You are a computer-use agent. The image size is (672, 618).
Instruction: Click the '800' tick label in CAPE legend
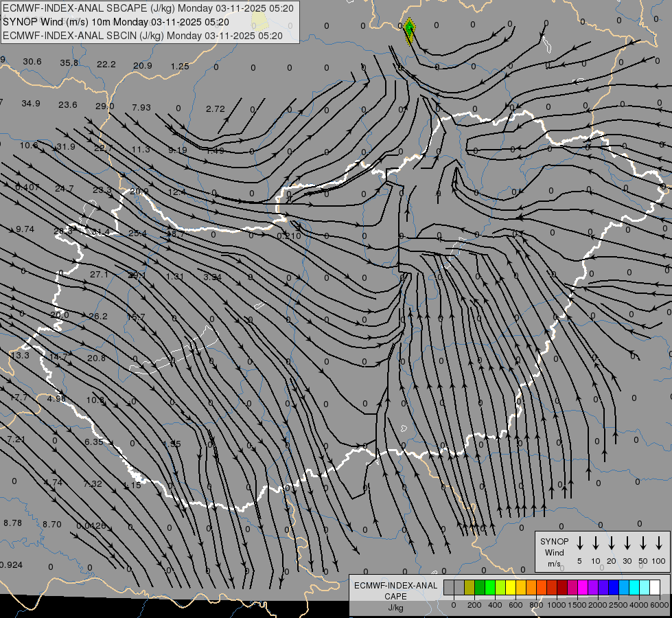click(536, 605)
